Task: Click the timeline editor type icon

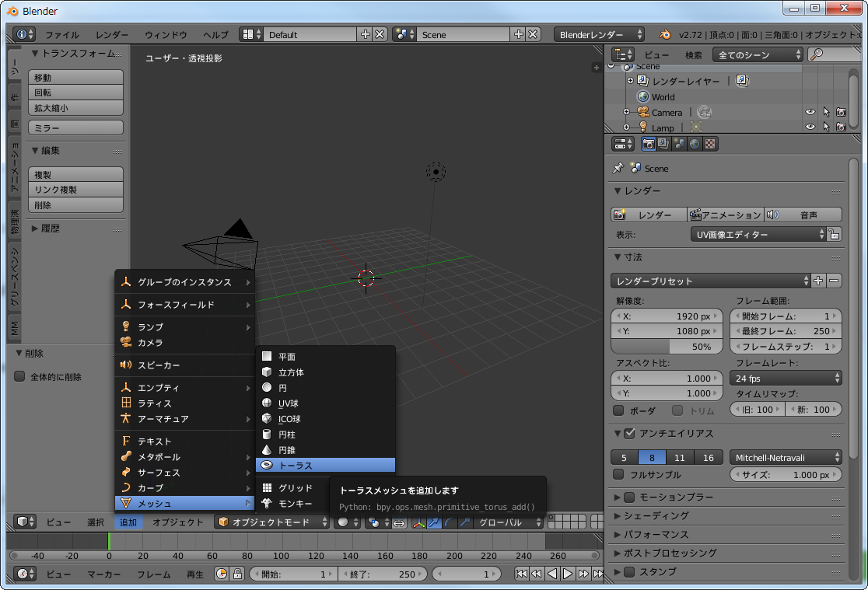Action: tap(24, 574)
